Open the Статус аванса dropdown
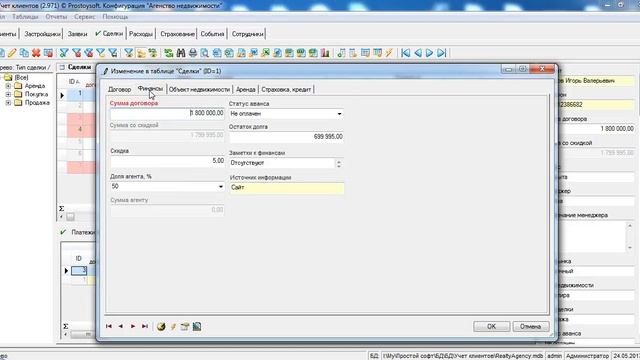Screen dimensions: 640x360 [339, 114]
